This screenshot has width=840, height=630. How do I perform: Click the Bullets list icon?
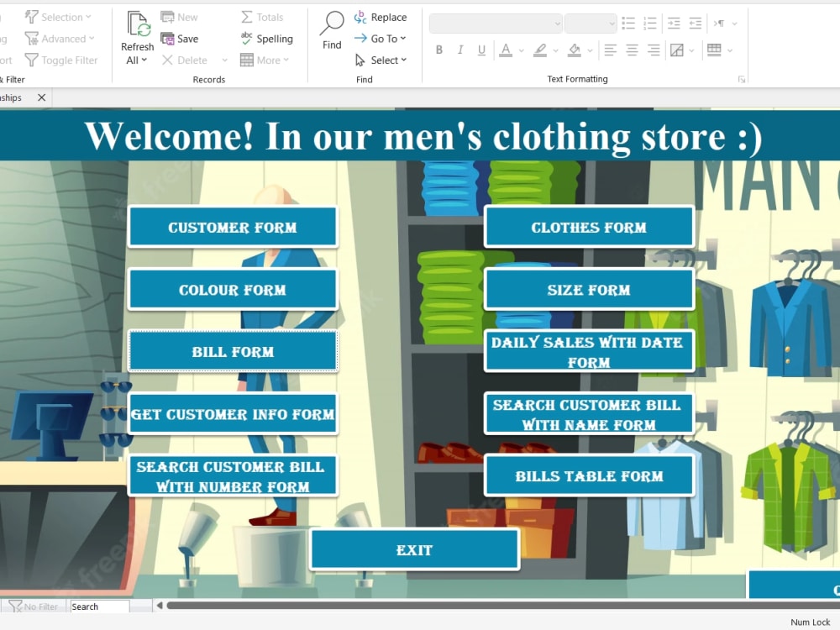click(x=628, y=23)
